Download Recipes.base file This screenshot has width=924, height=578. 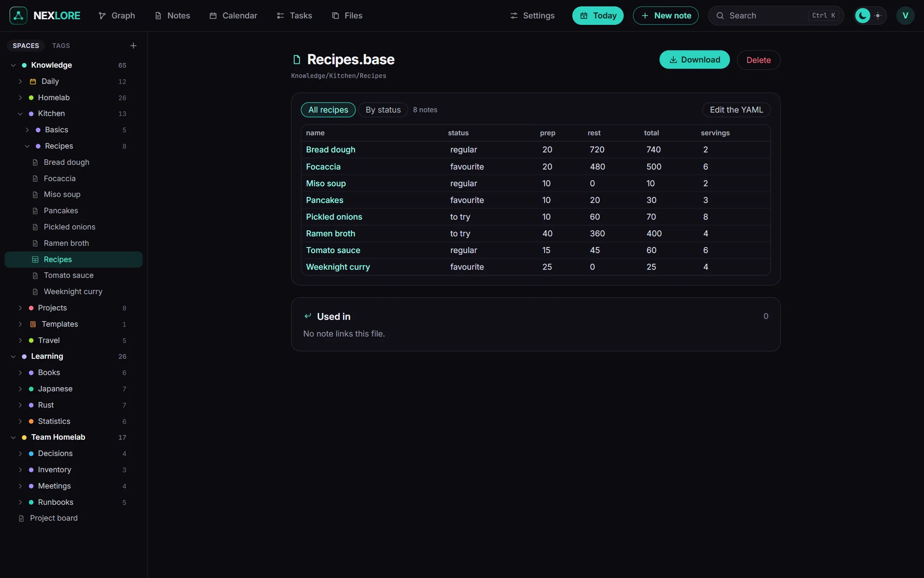pyautogui.click(x=695, y=60)
